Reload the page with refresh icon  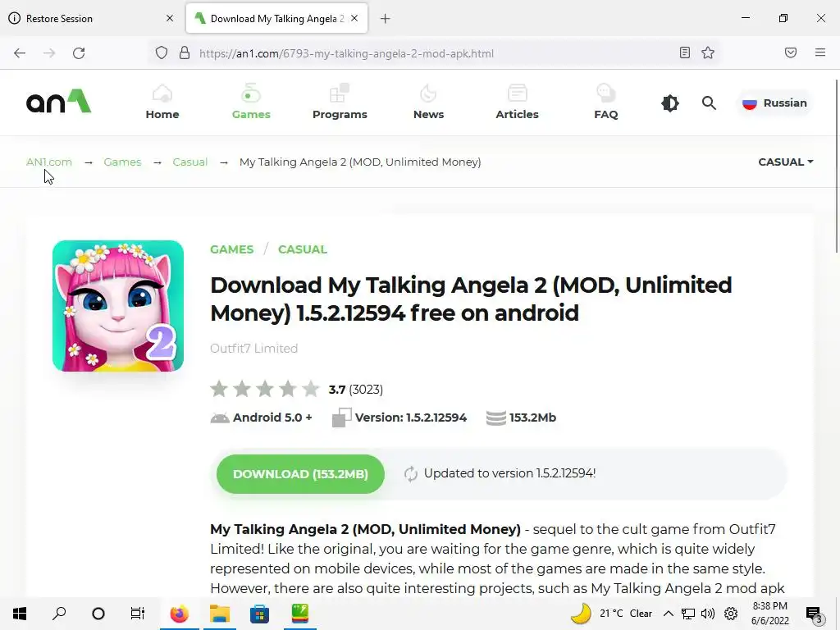[79, 53]
